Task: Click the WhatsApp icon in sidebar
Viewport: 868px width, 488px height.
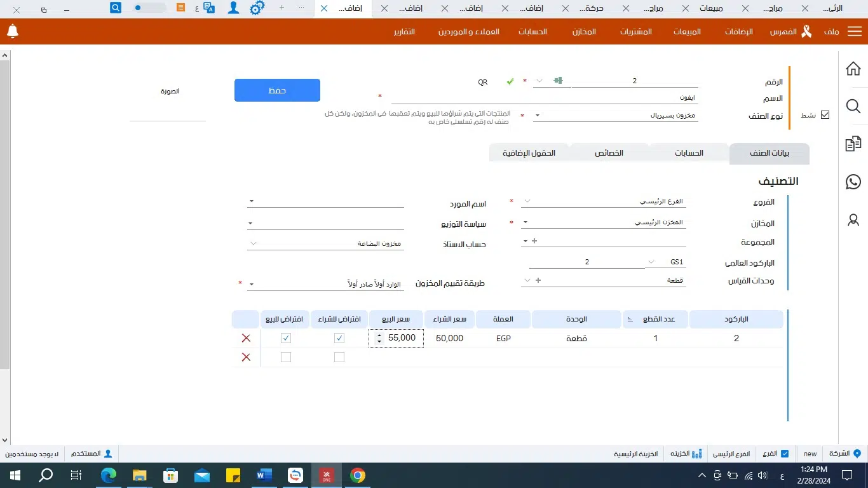Action: (853, 182)
